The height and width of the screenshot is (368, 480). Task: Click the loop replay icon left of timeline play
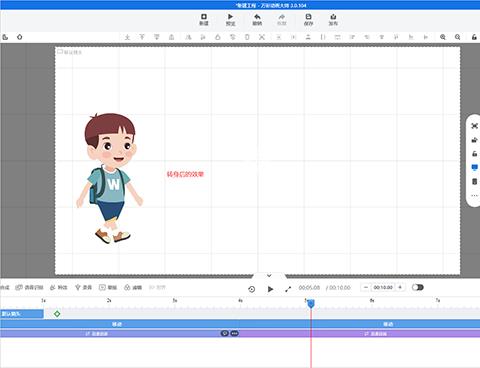[x=252, y=289]
